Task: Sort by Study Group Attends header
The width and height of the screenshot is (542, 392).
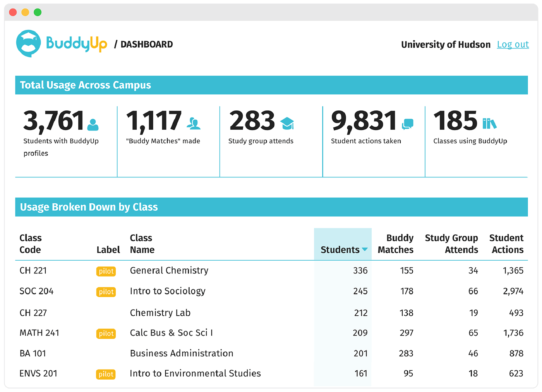Action: 451,244
